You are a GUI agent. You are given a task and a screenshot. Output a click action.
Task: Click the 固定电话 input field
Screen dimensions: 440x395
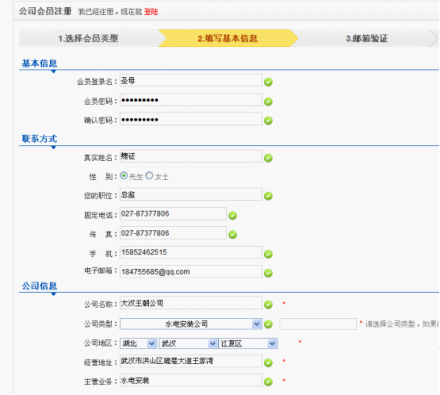pyautogui.click(x=173, y=214)
